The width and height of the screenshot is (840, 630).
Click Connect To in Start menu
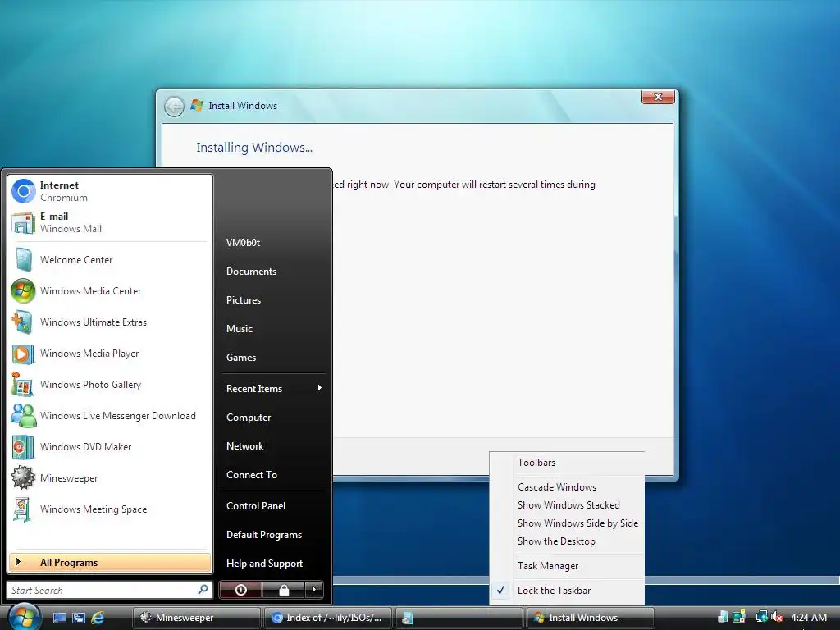coord(273,475)
